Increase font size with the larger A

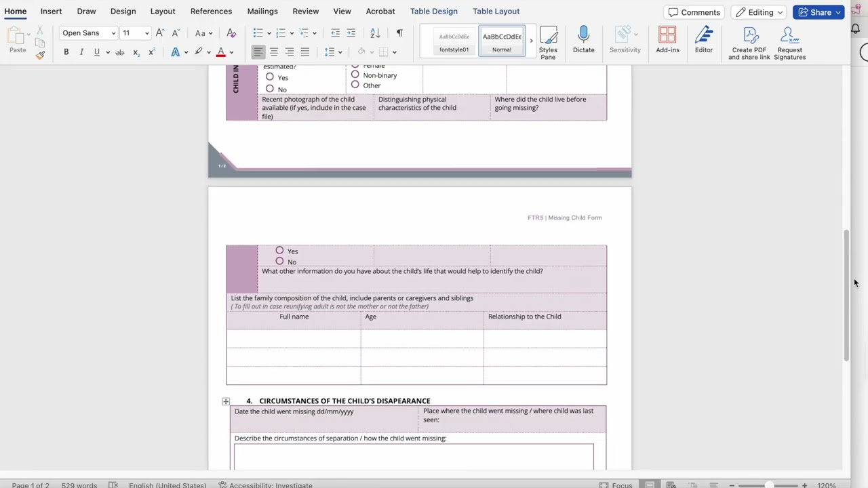pos(160,33)
